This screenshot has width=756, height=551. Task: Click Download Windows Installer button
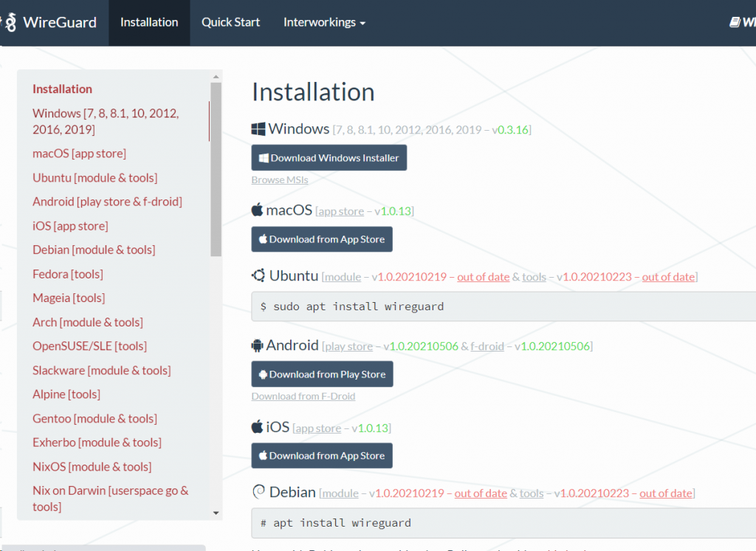329,158
